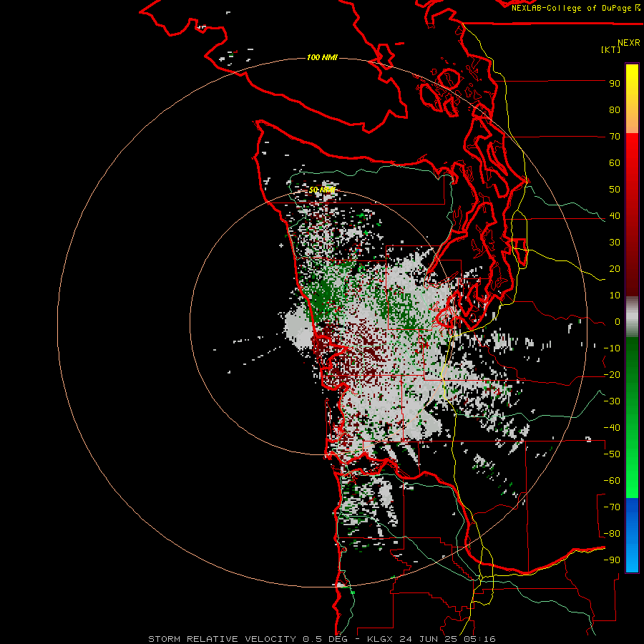Click the -40 value on the velocity scale
The image size is (644, 644).
(x=612, y=428)
